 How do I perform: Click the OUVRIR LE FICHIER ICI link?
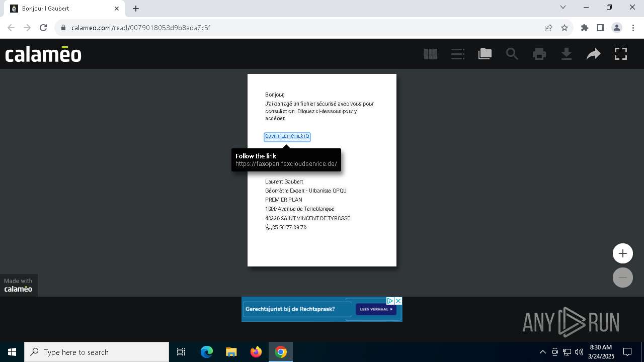287,137
